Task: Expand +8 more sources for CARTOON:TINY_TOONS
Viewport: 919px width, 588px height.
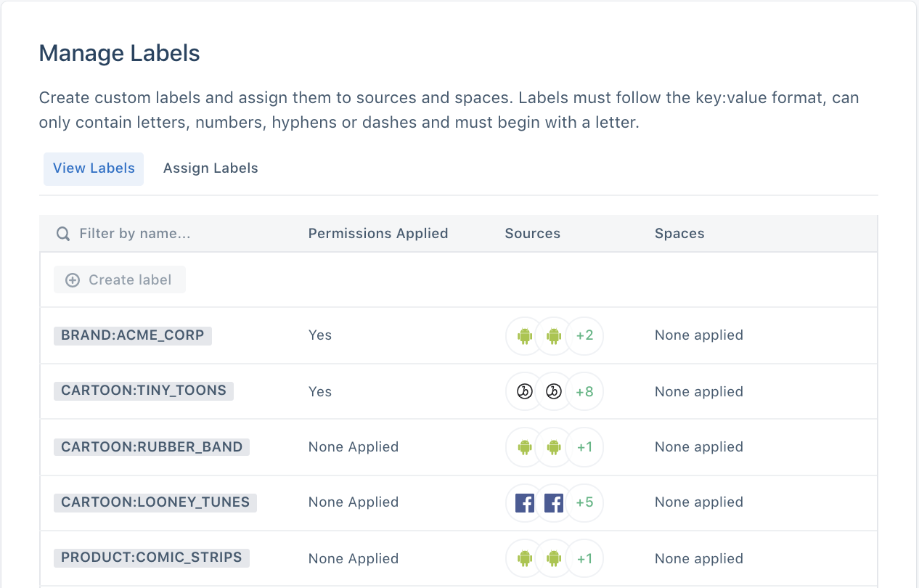Action: (584, 392)
